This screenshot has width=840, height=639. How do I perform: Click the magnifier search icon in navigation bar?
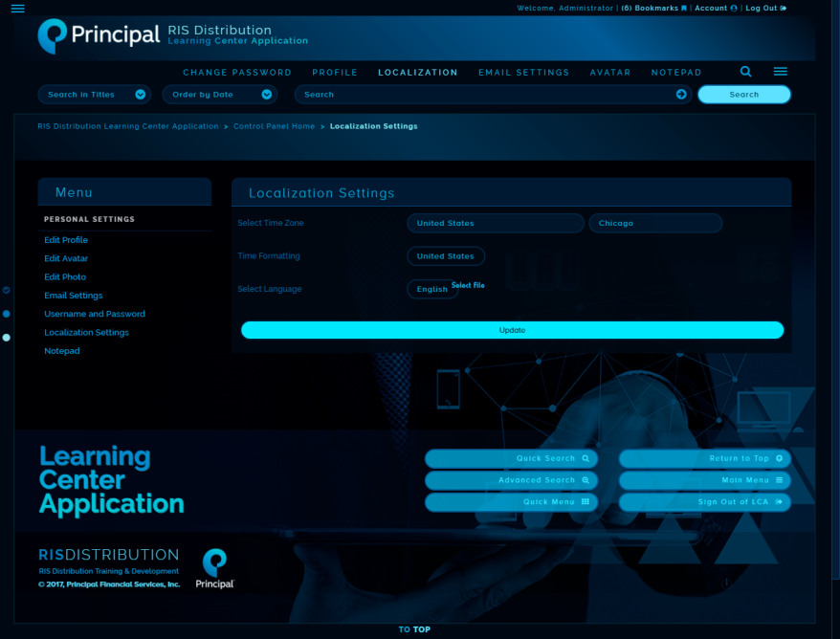745,71
